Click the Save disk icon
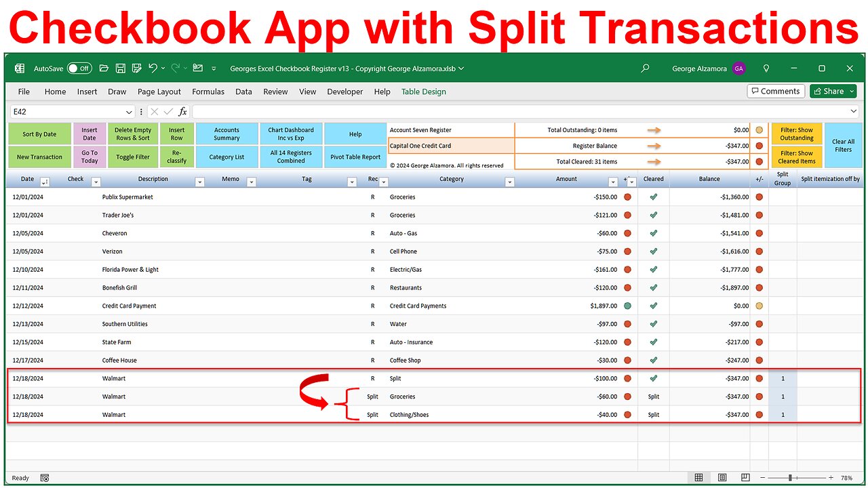Viewport: 868px width, 488px height. (120, 68)
